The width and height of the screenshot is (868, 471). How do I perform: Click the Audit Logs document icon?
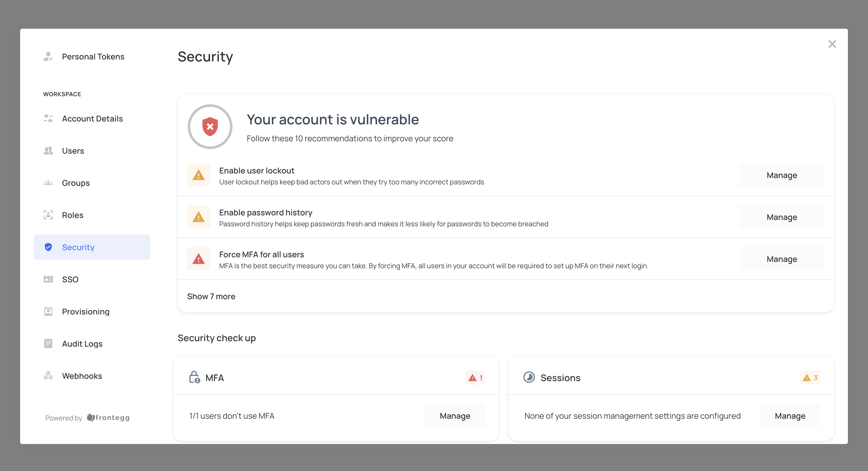point(48,343)
